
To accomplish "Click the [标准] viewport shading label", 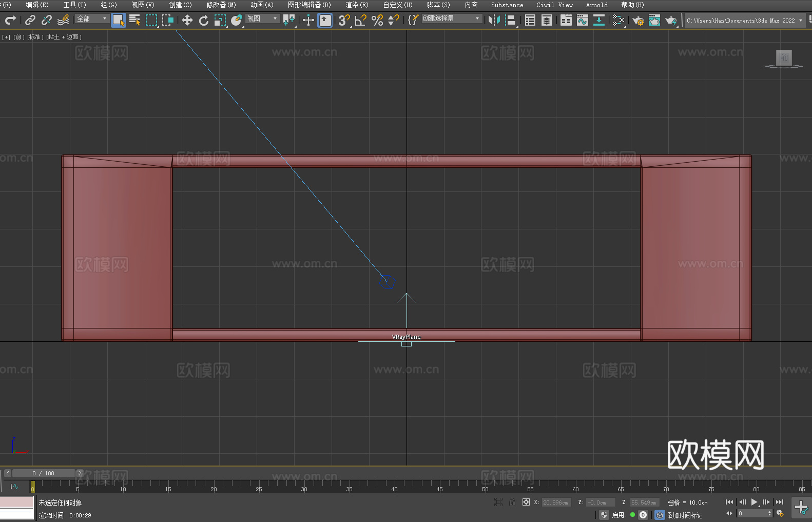I will click(35, 37).
